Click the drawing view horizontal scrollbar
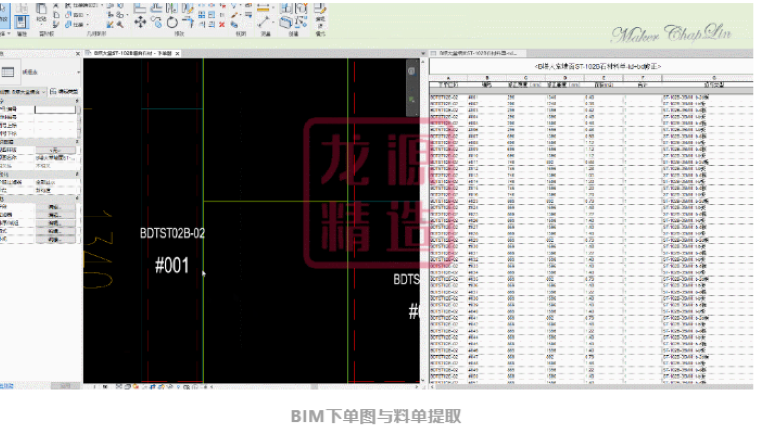759x431 pixels. point(315,387)
